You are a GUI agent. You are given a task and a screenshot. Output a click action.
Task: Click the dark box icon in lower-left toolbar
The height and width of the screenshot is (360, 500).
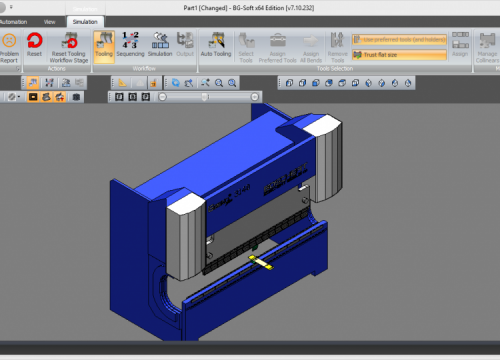point(76,97)
